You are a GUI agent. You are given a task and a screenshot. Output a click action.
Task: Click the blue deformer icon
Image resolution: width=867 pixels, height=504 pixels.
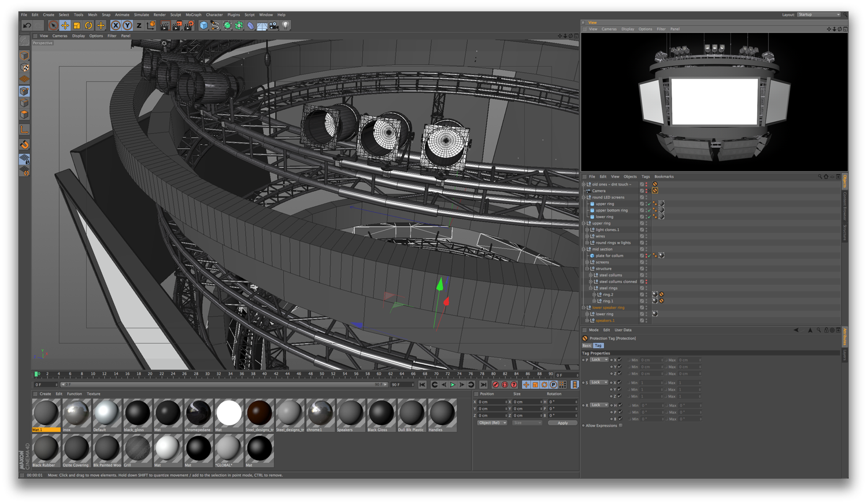point(250,25)
